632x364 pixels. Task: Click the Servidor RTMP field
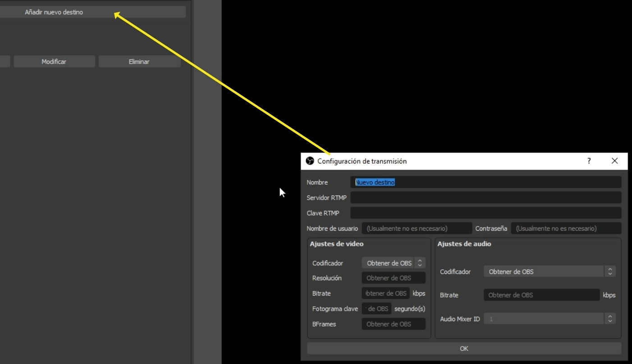coord(487,197)
